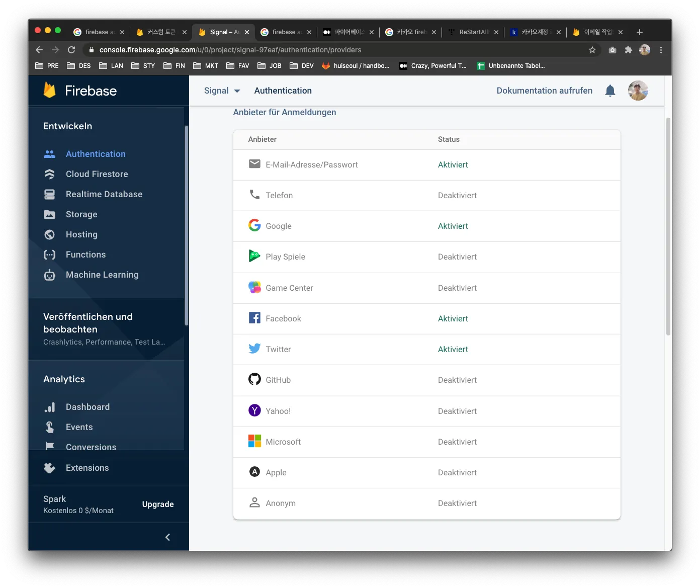Reload the page

[x=71, y=50]
